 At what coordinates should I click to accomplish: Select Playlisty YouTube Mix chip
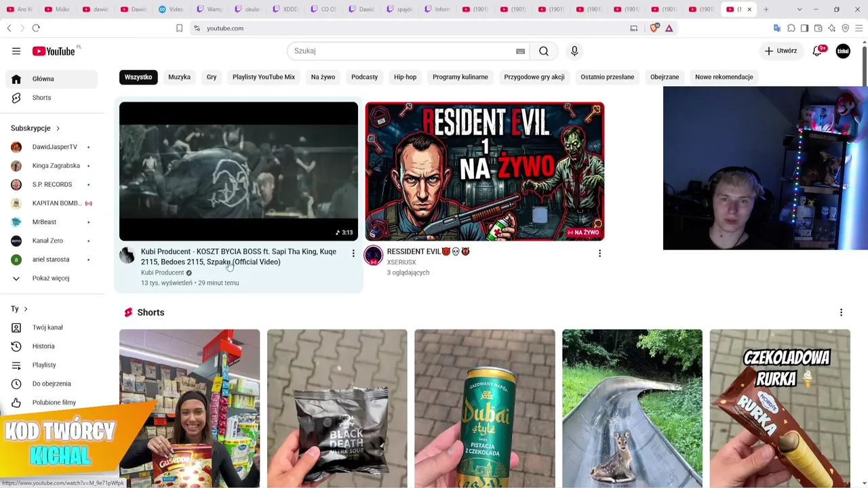[x=264, y=77]
